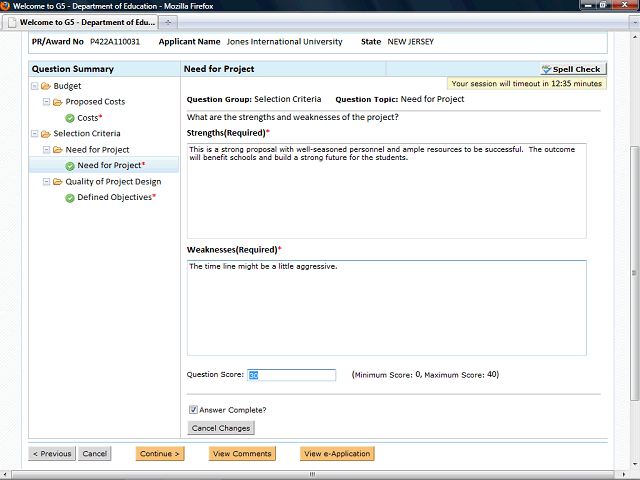
Task: Collapse the Need for Project folder node
Action: point(47,150)
